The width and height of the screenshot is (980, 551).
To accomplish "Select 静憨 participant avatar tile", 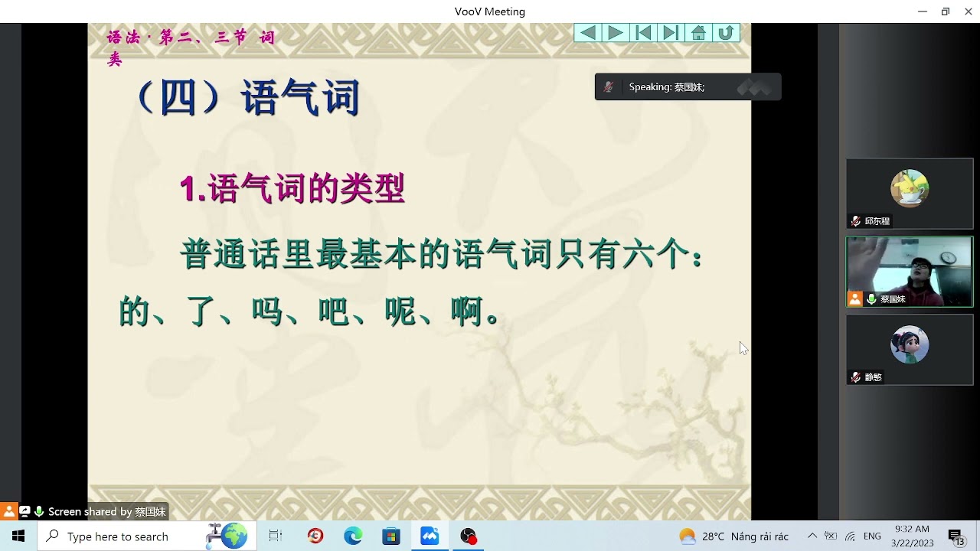I will click(910, 350).
